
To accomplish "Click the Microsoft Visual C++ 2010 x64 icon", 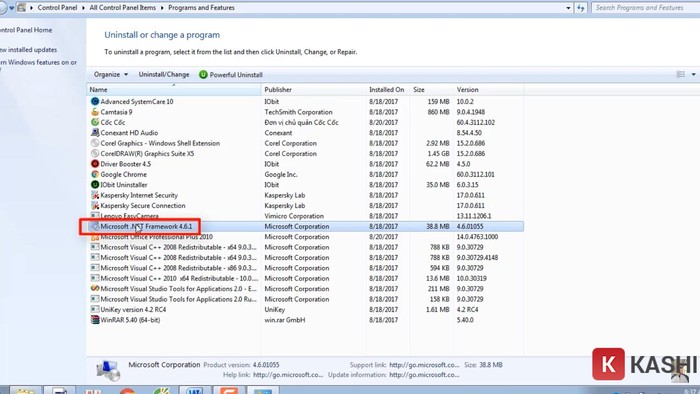I will coord(95,278).
